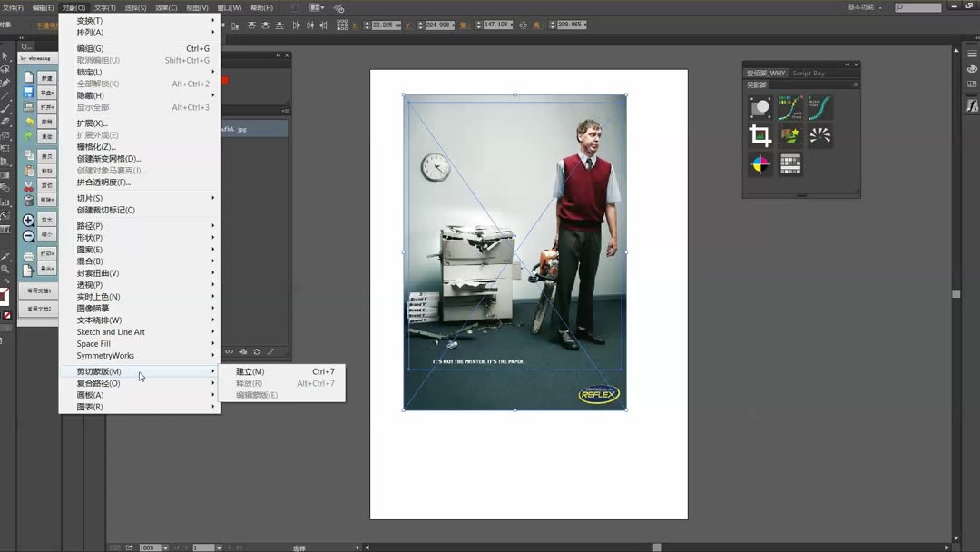Click the 效果(C) menu bar item
This screenshot has height=552, width=980.
pos(166,8)
